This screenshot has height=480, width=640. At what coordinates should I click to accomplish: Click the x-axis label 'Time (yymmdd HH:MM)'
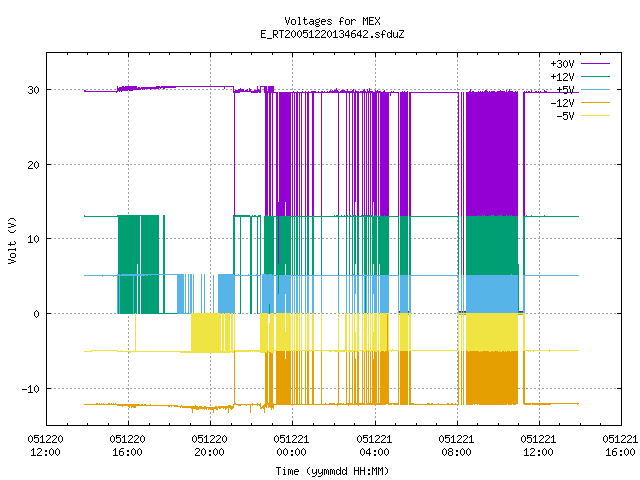(332, 471)
